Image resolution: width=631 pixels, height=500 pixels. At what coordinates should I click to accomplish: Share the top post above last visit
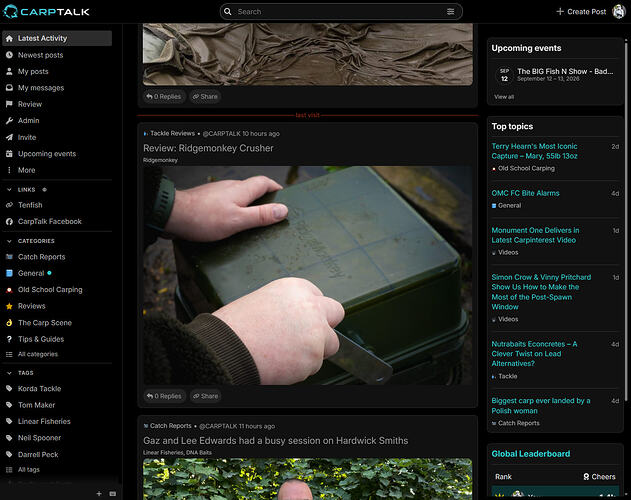(205, 97)
